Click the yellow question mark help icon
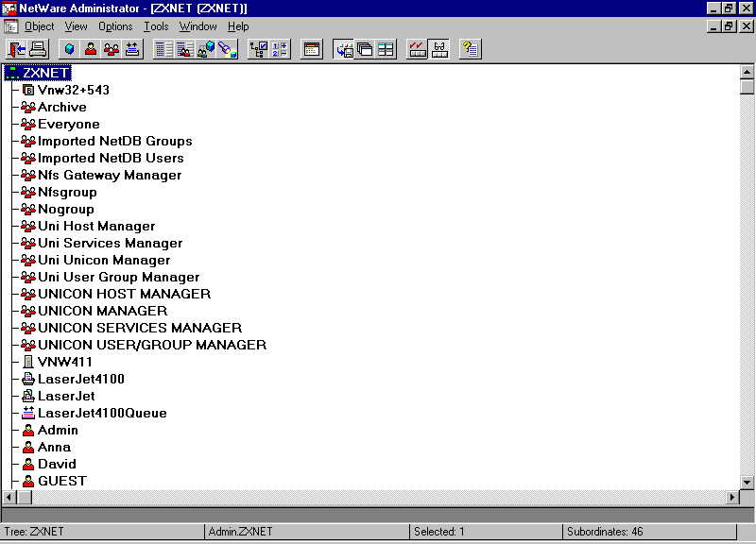756x544 pixels. click(471, 49)
